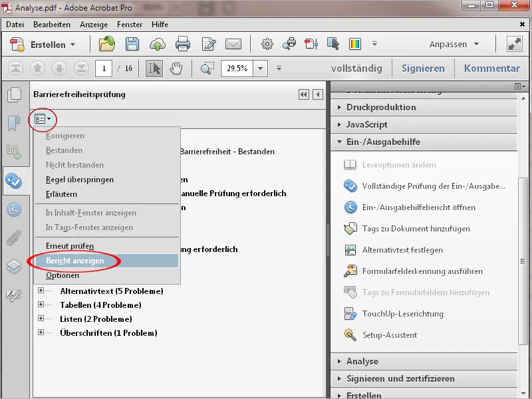
Task: Jump to last page button
Action: click(x=81, y=68)
